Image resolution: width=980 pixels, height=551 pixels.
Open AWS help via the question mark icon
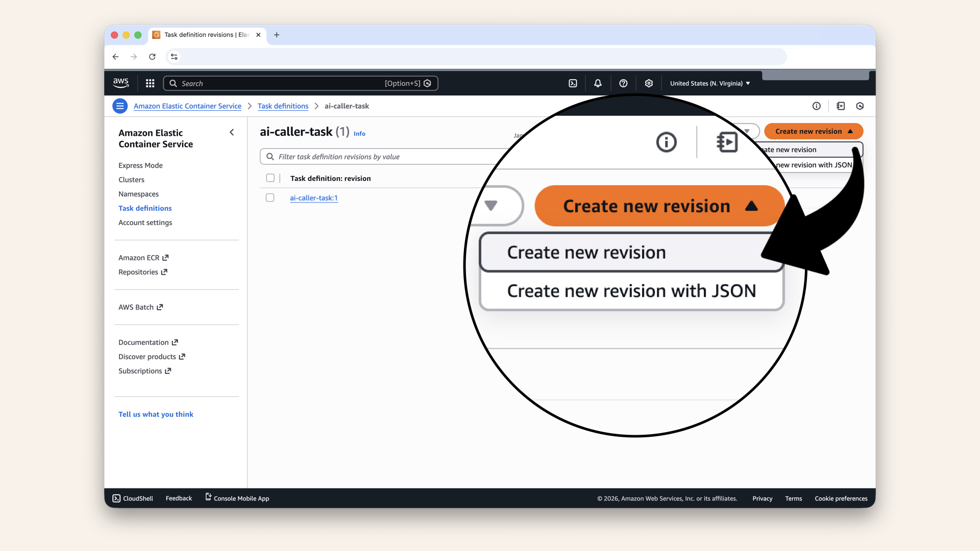point(623,83)
